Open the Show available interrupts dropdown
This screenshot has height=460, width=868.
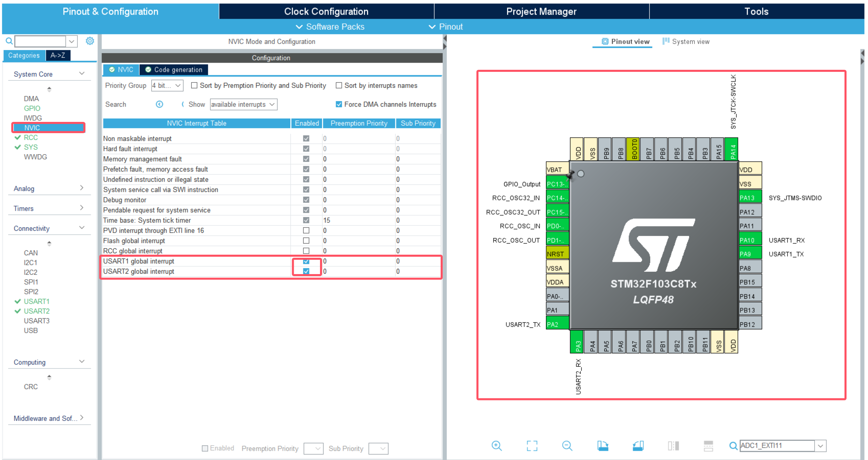pyautogui.click(x=243, y=105)
